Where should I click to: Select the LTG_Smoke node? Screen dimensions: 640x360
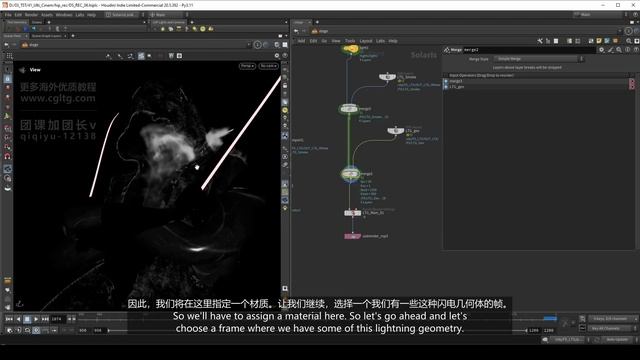387,77
